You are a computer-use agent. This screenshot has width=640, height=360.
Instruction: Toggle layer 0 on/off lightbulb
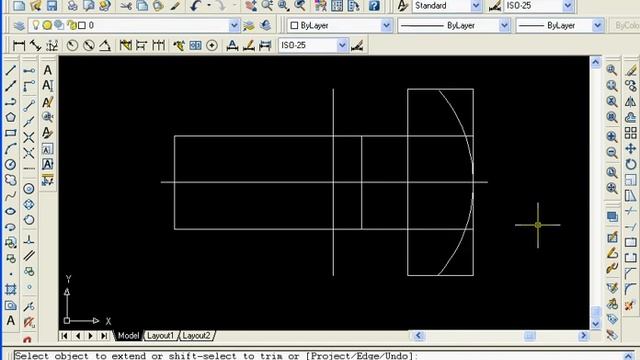36,25
